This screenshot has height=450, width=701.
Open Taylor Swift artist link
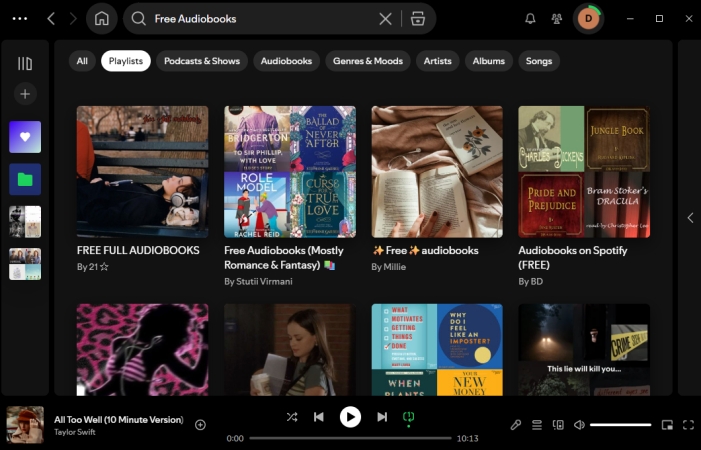(x=75, y=432)
